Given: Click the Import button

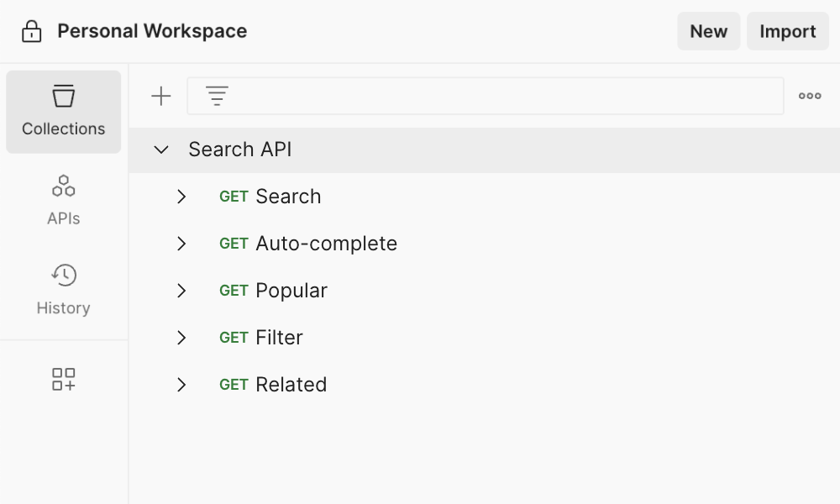Looking at the screenshot, I should tap(787, 32).
